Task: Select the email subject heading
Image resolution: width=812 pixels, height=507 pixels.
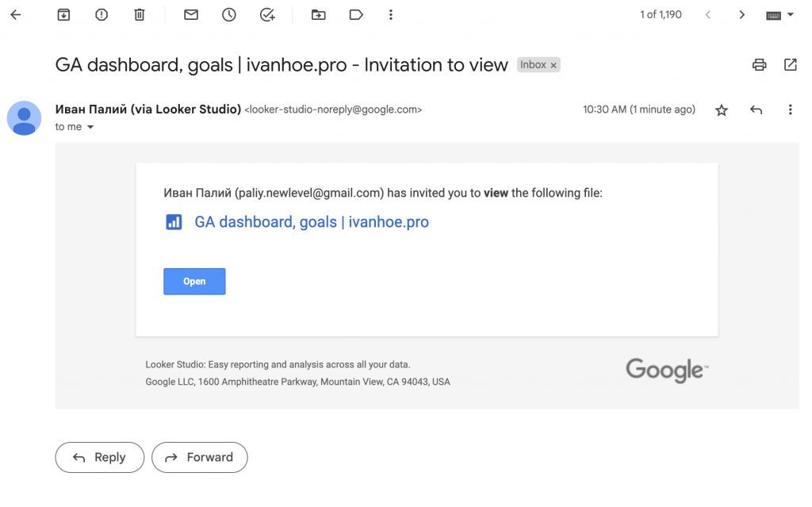Action: point(282,65)
